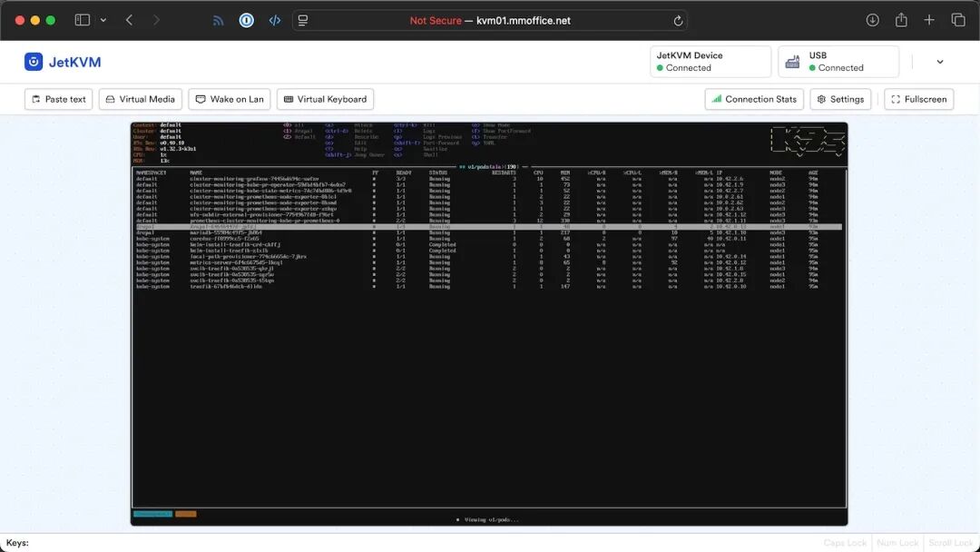Reload the kvm01.mmoffice.net page
Viewport: 980px width, 552px height.
click(x=676, y=19)
